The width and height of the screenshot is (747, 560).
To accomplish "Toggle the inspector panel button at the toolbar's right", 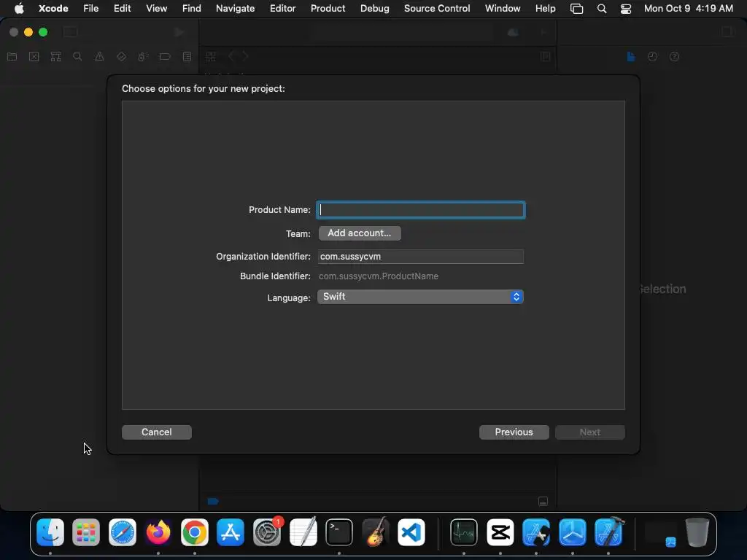I will [727, 32].
